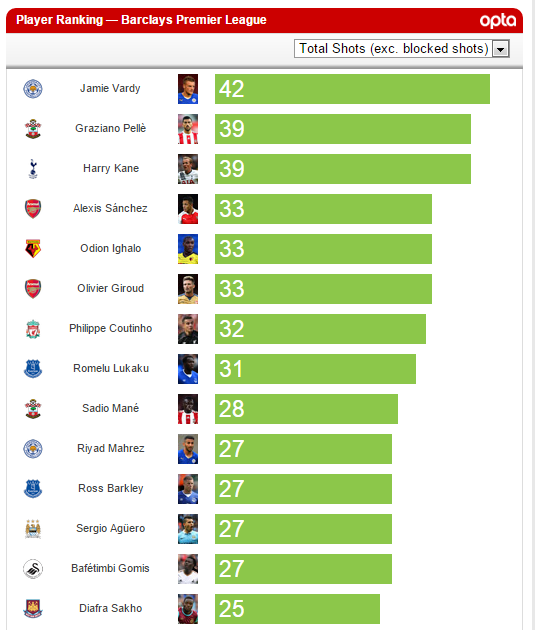Select the Ross Barkley player name
Image resolution: width=535 pixels, height=630 pixels.
tap(111, 489)
